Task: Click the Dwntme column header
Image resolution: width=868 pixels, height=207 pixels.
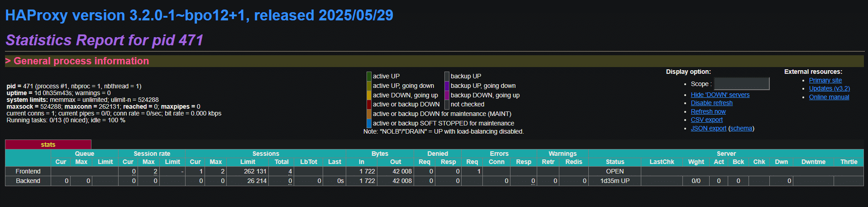Action: [813, 162]
